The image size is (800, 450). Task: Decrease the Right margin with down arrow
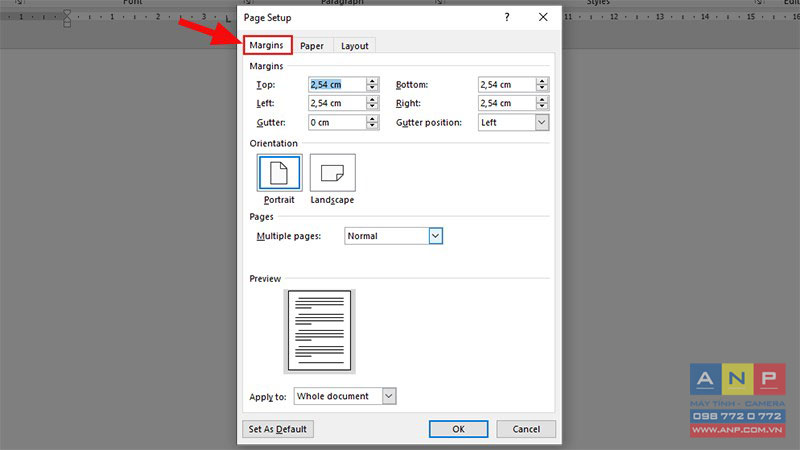pos(542,107)
